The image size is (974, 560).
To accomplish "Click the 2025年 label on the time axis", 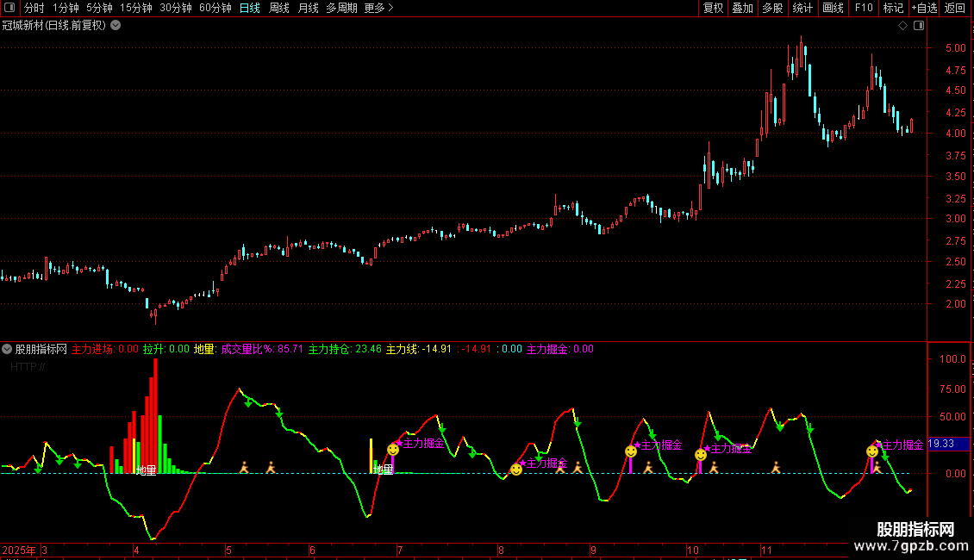I will pos(19,550).
